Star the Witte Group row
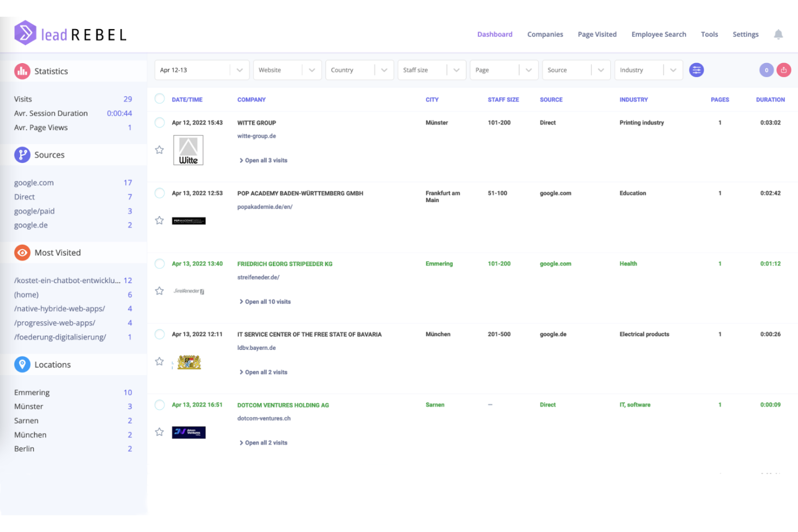This screenshot has height=532, width=798. (x=160, y=150)
